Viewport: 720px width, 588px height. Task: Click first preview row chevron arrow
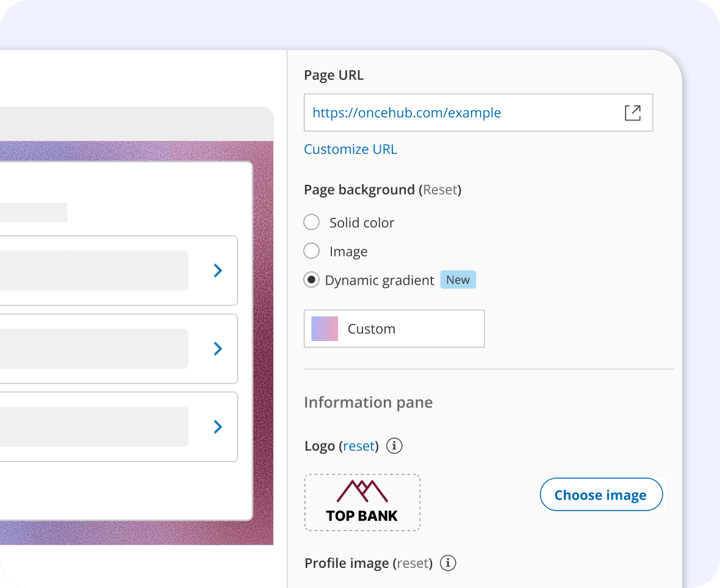218,270
